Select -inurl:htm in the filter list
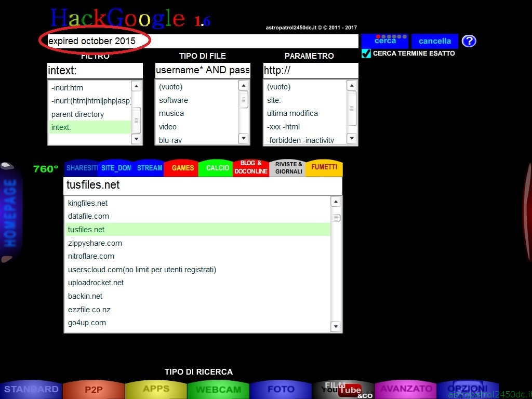 [x=90, y=88]
